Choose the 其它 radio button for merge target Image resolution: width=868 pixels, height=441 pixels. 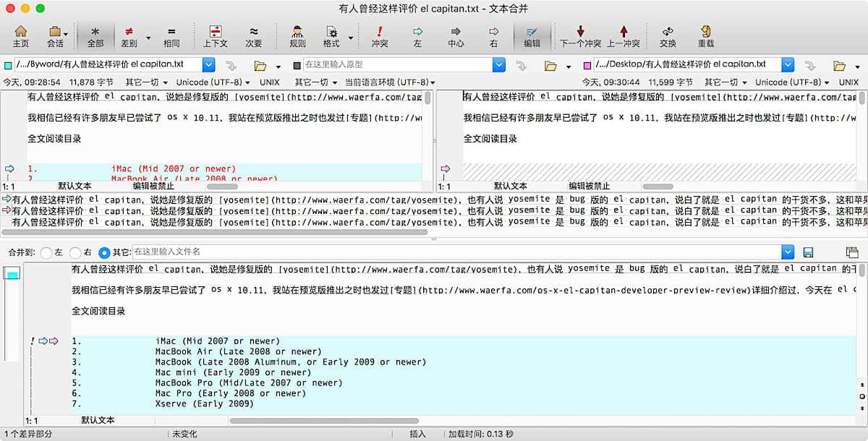click(104, 253)
